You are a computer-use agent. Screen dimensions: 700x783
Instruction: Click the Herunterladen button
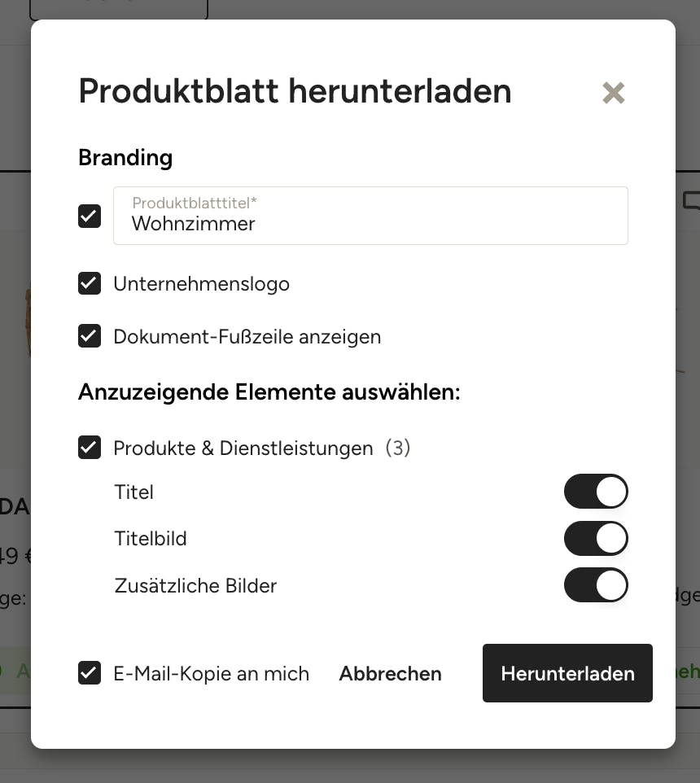pyautogui.click(x=567, y=673)
